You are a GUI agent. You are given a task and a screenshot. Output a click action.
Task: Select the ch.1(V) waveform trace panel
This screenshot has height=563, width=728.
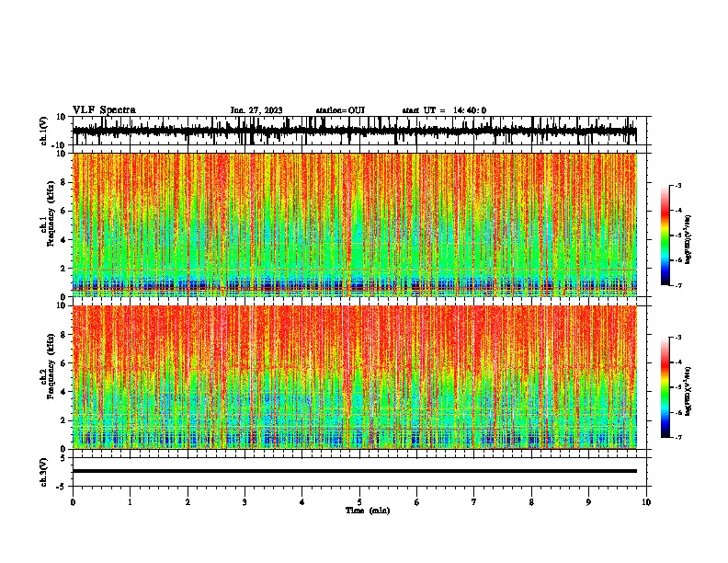[x=359, y=131]
